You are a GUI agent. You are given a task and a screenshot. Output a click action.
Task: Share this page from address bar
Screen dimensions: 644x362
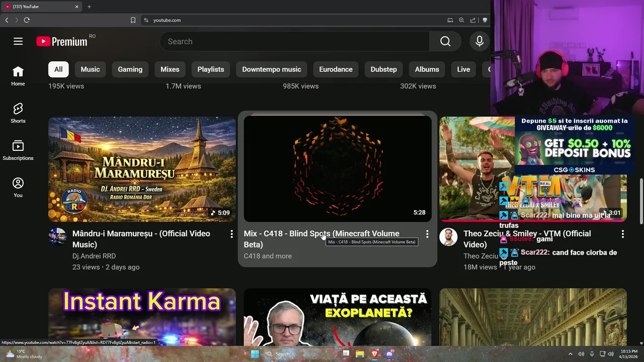click(x=473, y=20)
